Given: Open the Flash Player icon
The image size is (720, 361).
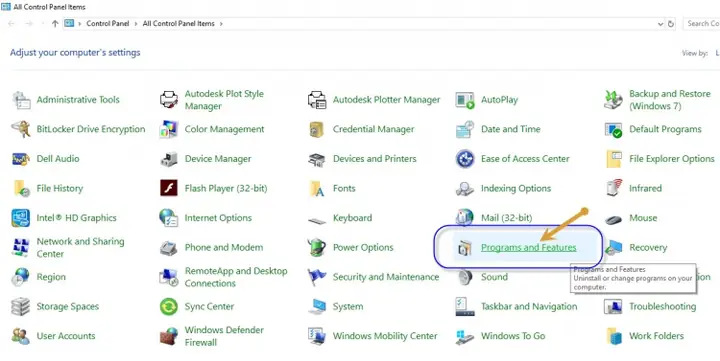Looking at the screenshot, I should point(169,188).
